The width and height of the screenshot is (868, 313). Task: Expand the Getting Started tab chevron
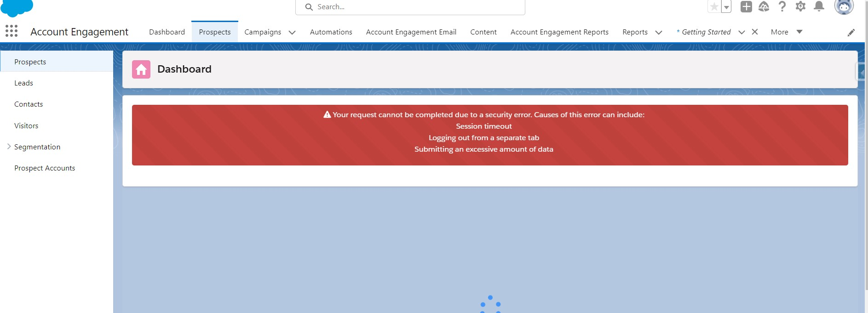click(742, 32)
